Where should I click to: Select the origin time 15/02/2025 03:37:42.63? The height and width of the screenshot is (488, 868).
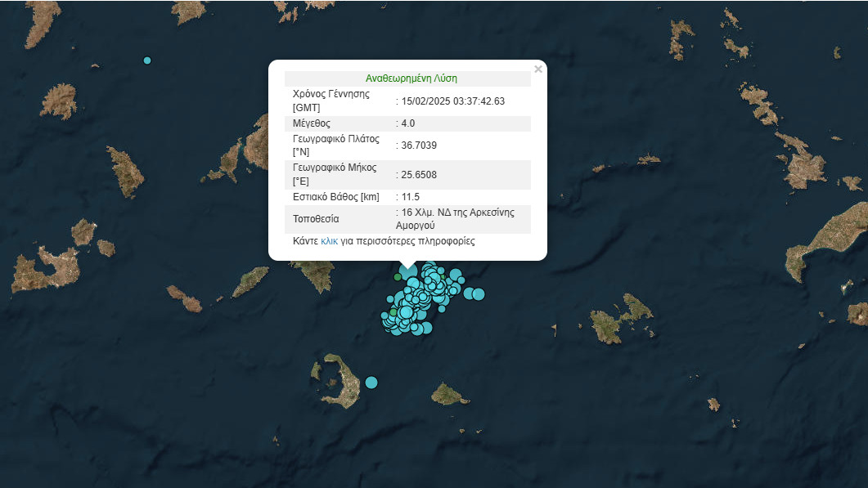[452, 101]
